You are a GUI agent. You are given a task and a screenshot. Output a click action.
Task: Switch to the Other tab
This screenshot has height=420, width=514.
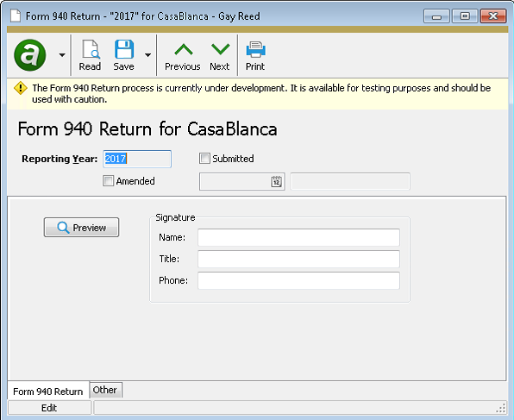pos(105,390)
